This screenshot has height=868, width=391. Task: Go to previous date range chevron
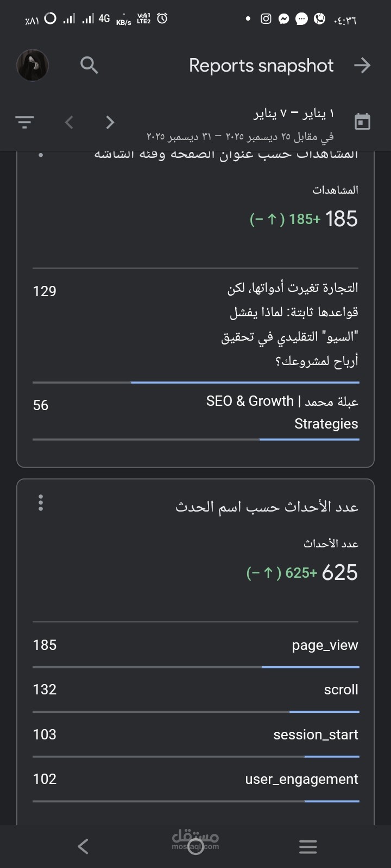pos(69,122)
